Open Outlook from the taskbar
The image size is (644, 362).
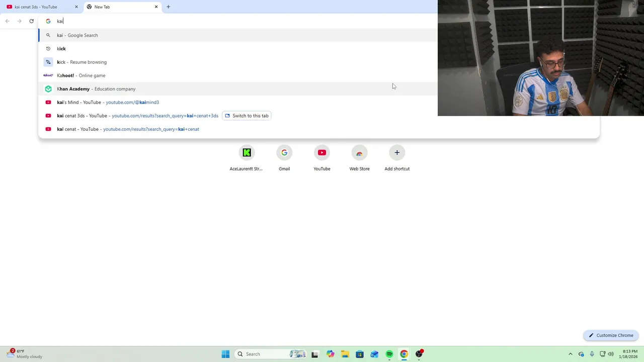coord(374,354)
